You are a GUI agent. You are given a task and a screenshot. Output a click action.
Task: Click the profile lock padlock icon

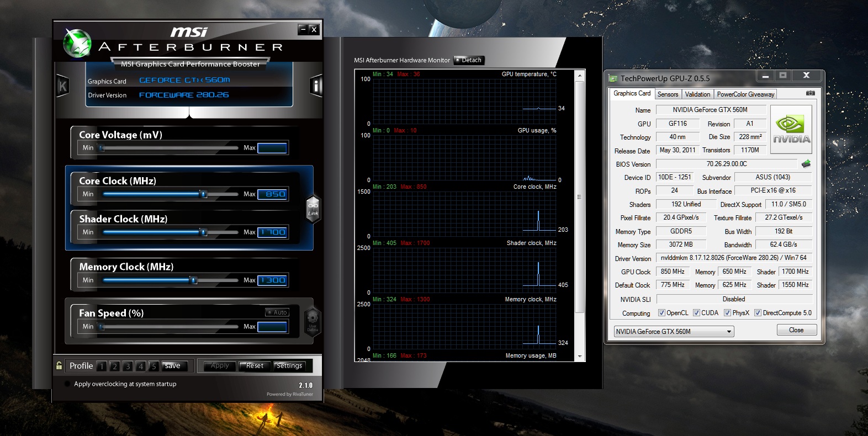(x=59, y=365)
